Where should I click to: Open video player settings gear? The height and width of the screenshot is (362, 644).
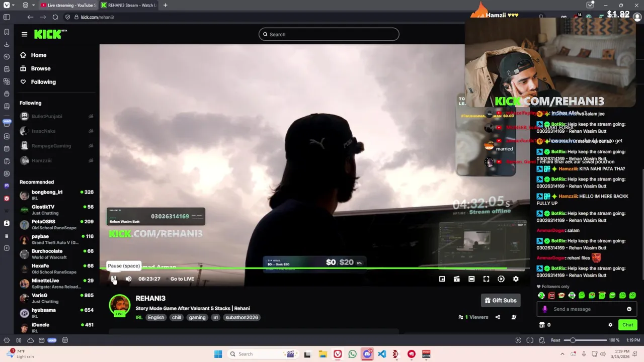click(x=516, y=279)
